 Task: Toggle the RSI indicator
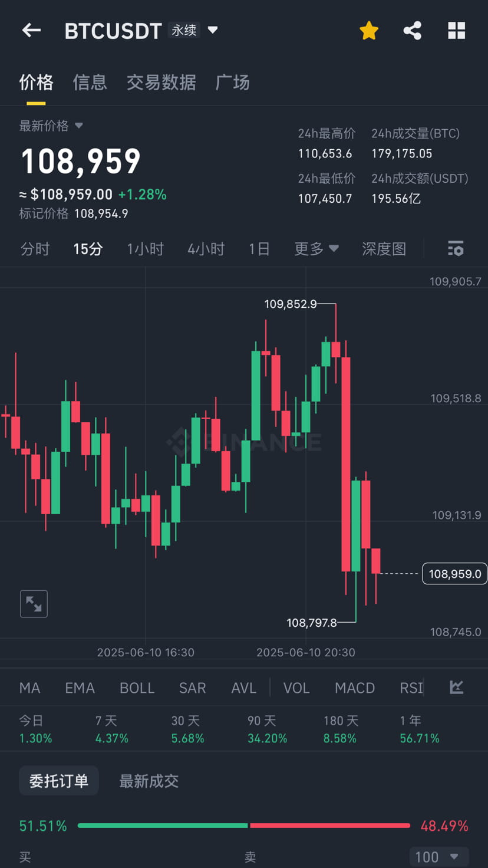pyautogui.click(x=411, y=688)
